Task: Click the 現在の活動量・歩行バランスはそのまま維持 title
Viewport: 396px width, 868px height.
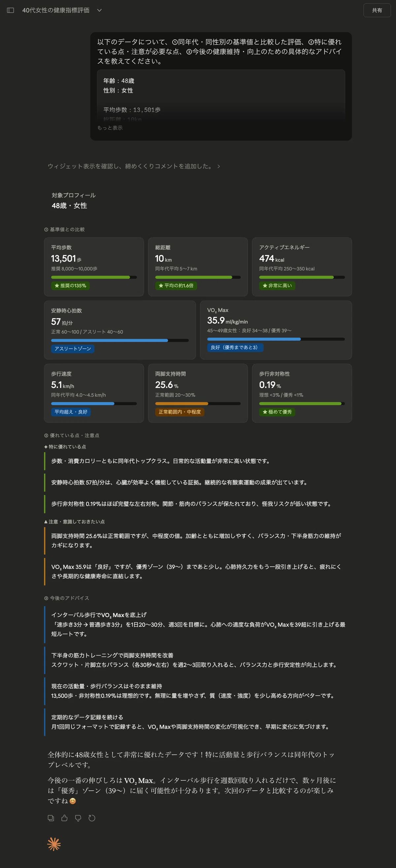Action: tap(107, 686)
